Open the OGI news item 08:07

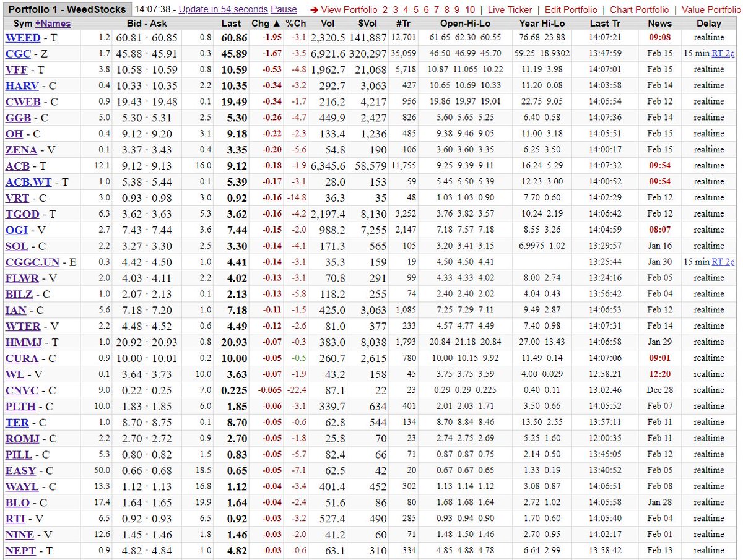tap(659, 230)
